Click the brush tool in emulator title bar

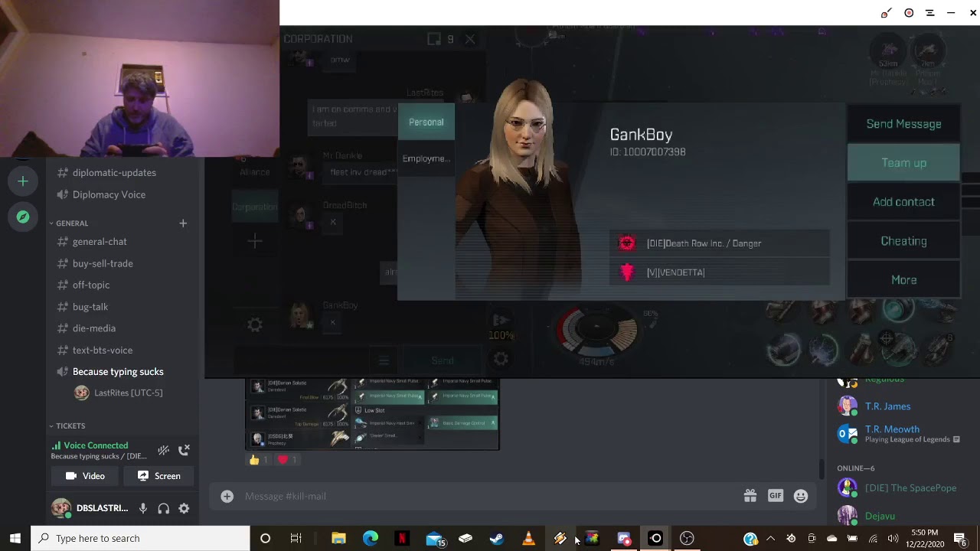(886, 13)
